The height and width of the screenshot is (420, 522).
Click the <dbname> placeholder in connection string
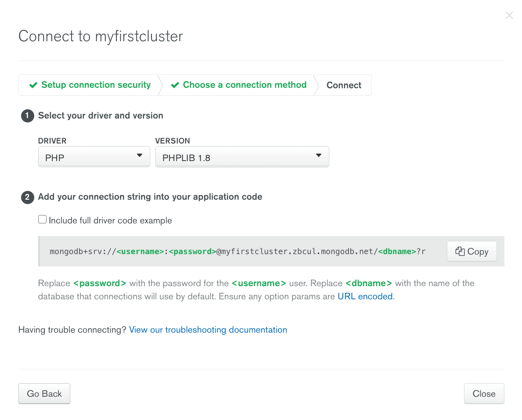397,251
